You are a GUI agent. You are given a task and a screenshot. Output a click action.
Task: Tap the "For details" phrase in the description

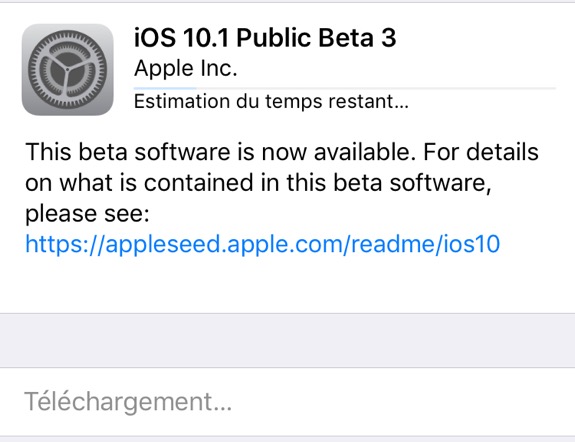pyautogui.click(x=481, y=152)
